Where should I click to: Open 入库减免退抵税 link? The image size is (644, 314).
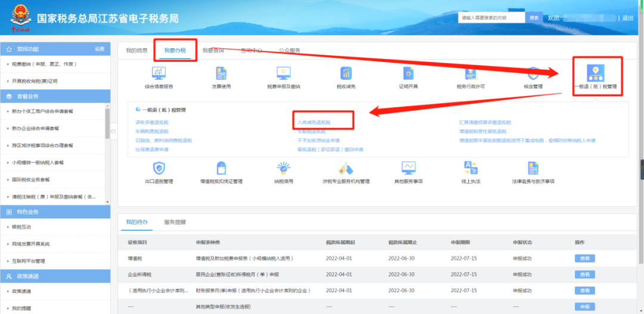click(314, 122)
